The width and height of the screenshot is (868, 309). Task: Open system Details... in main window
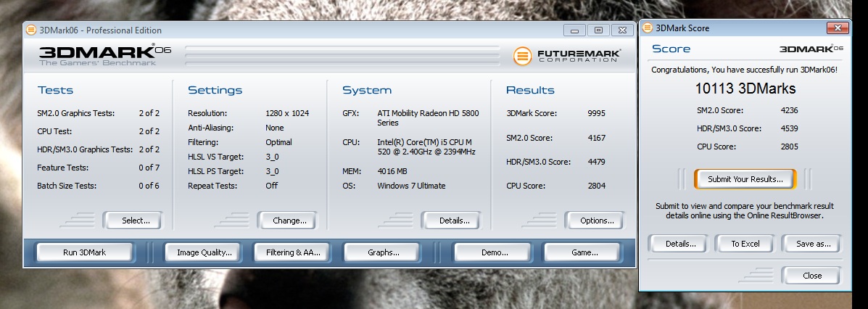tap(451, 221)
